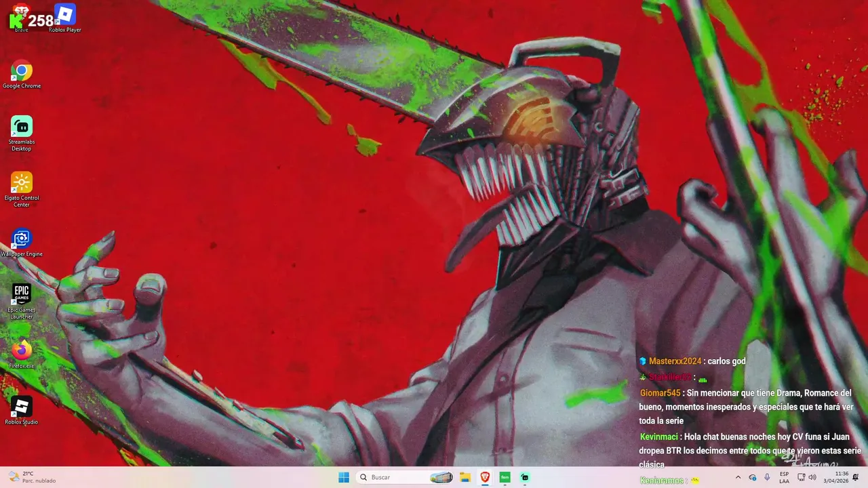The height and width of the screenshot is (488, 868).
Task: Open the Brave desktop shortcut
Action: pyautogui.click(x=21, y=18)
